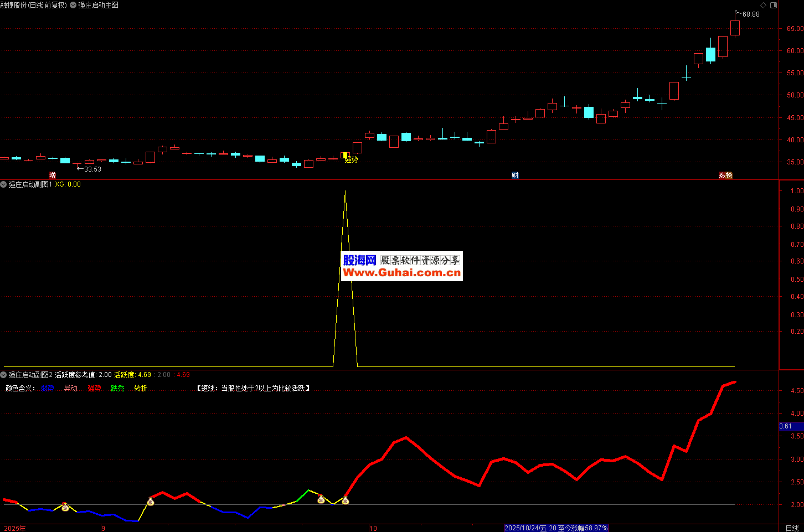
Task: Open the 强庄启动副图1 indicator dropdown arrow
Action: point(3,184)
